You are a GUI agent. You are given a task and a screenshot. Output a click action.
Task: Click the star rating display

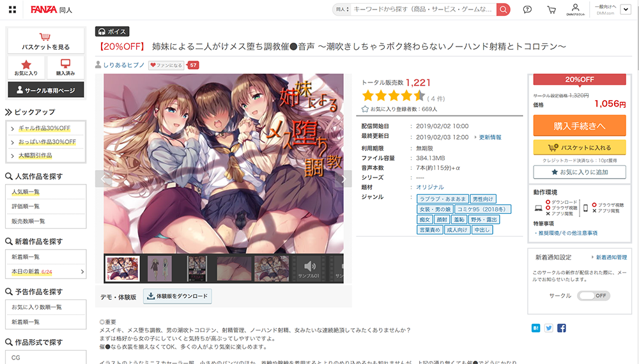point(394,96)
